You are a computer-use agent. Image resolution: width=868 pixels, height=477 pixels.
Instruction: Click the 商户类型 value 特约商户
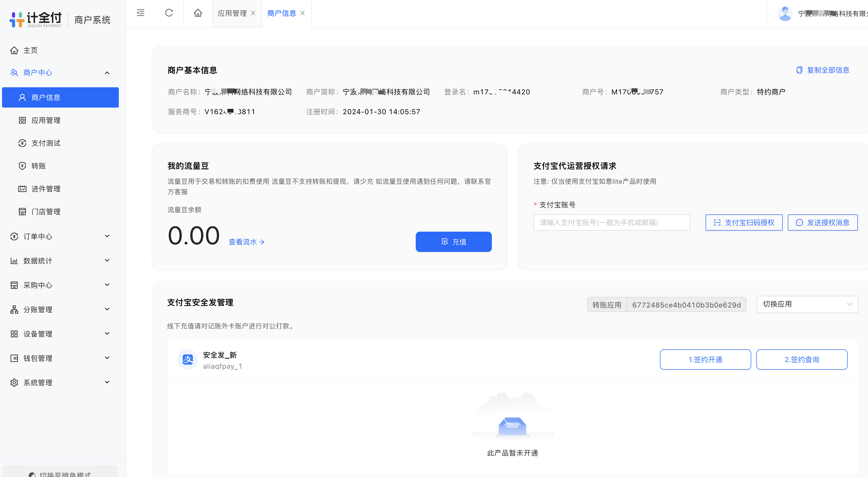click(x=771, y=92)
